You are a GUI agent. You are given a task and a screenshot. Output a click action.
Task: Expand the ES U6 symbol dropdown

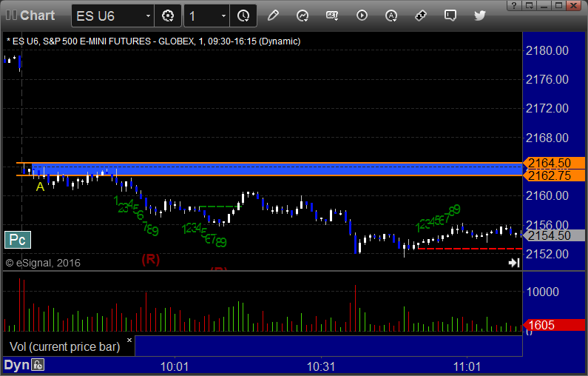148,16
